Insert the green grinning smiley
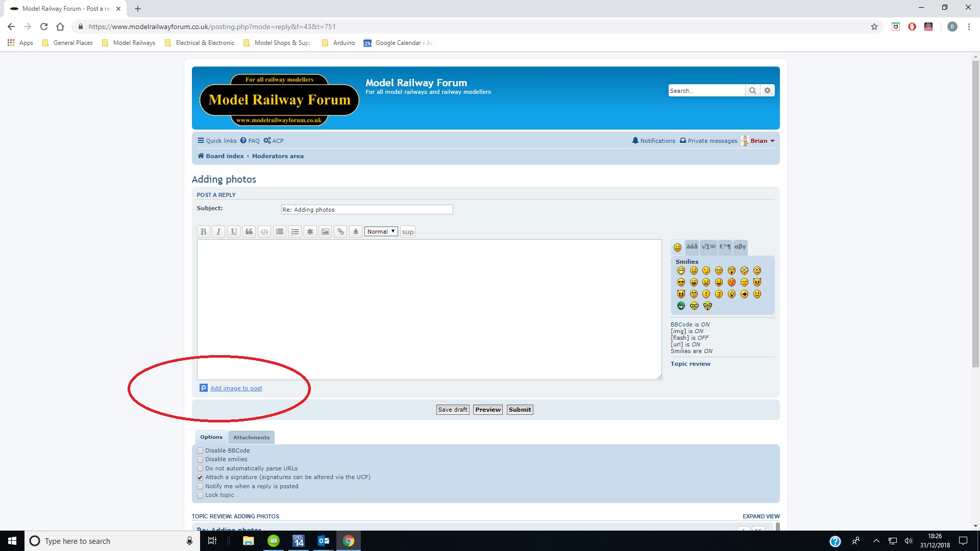 click(681, 306)
